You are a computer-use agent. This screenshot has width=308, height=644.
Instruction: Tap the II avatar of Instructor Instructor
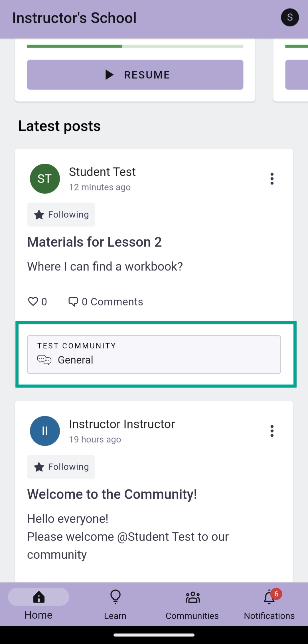click(x=45, y=431)
